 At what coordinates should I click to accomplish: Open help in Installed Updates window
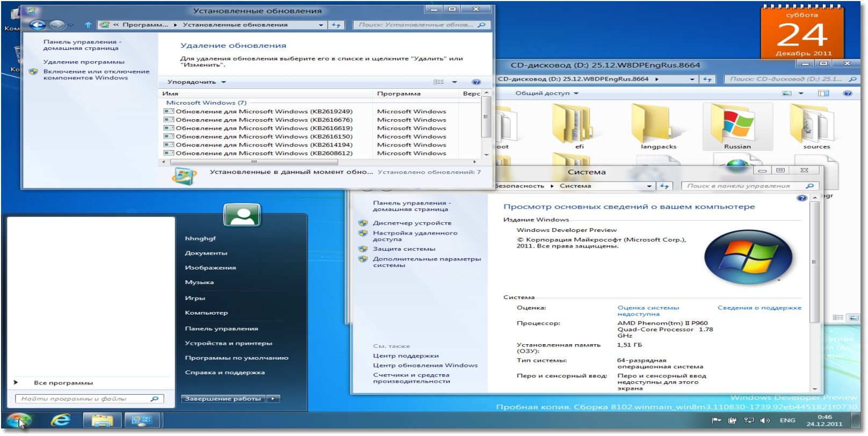(x=476, y=82)
